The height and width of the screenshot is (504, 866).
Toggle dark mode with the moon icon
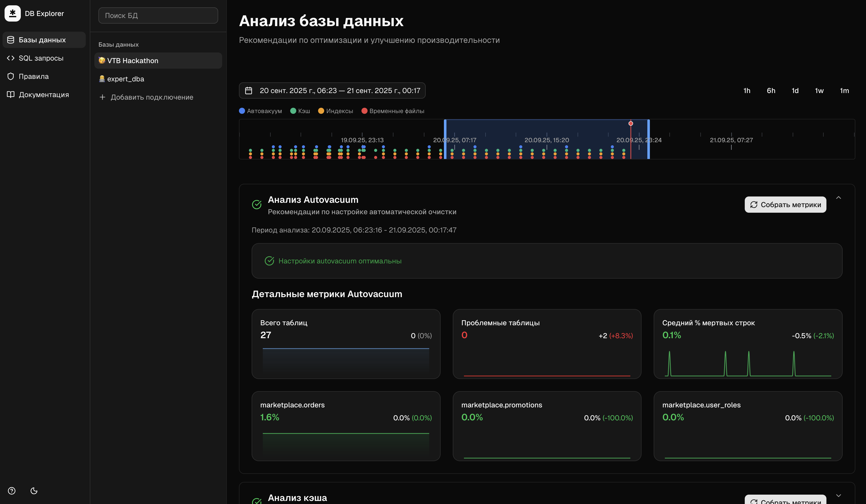point(34,491)
